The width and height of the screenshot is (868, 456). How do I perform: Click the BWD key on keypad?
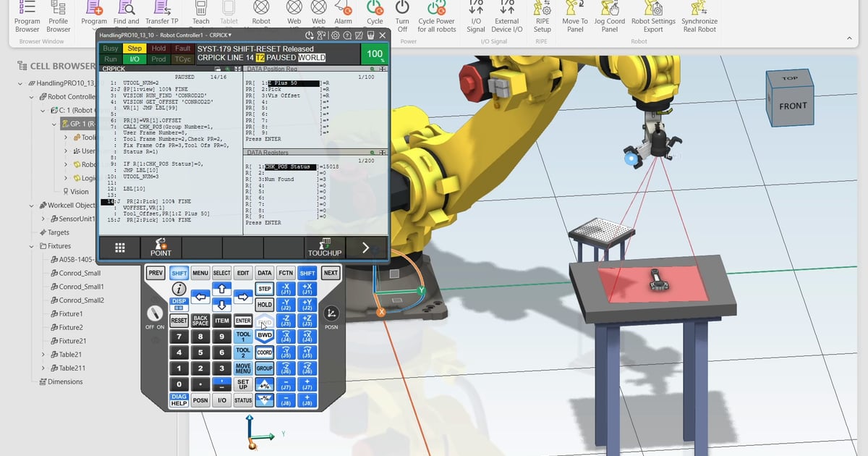[x=265, y=336]
